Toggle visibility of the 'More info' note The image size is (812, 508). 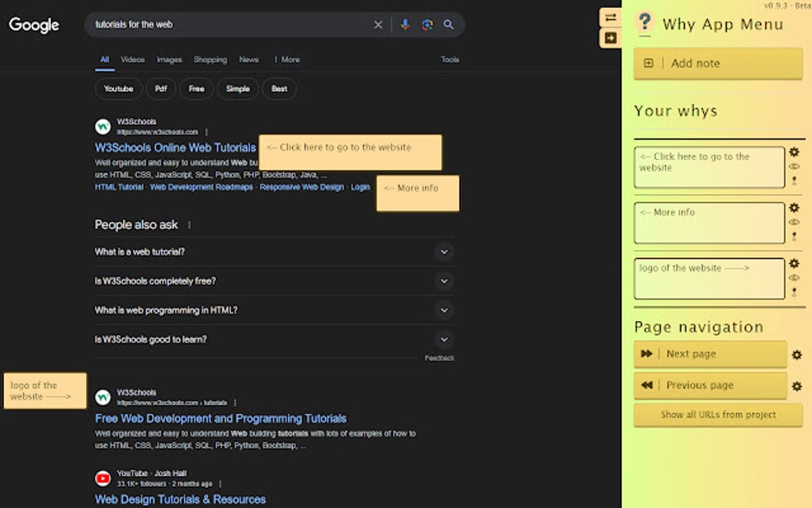[x=794, y=221]
